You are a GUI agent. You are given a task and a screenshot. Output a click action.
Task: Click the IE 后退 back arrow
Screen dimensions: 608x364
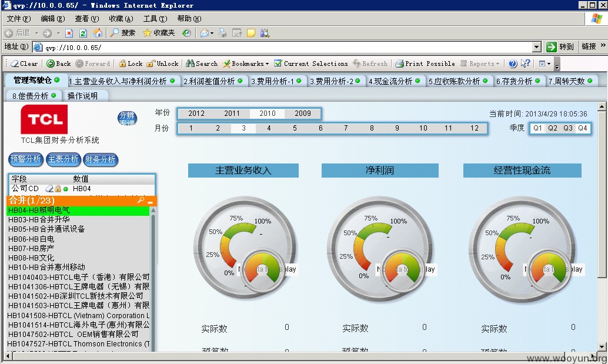(x=18, y=33)
